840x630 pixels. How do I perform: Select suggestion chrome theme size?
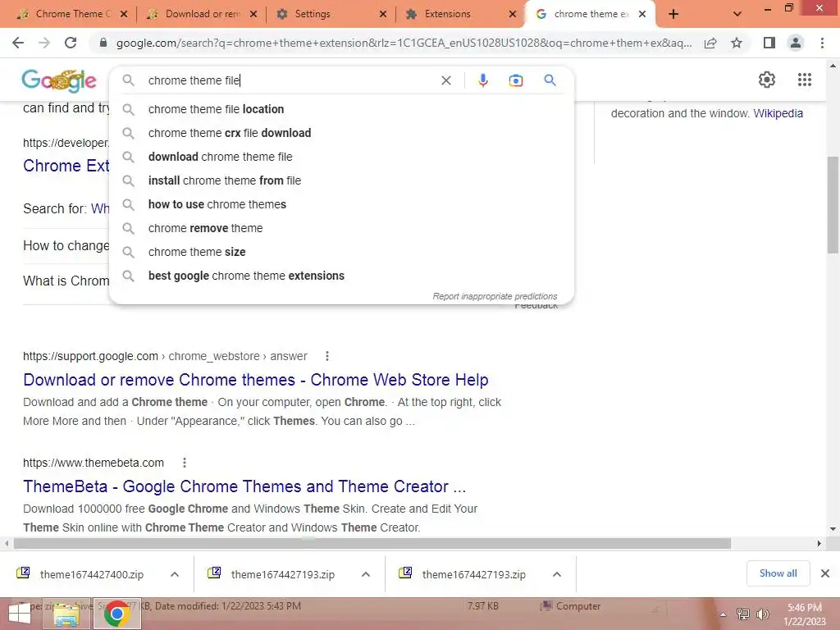coord(341,252)
